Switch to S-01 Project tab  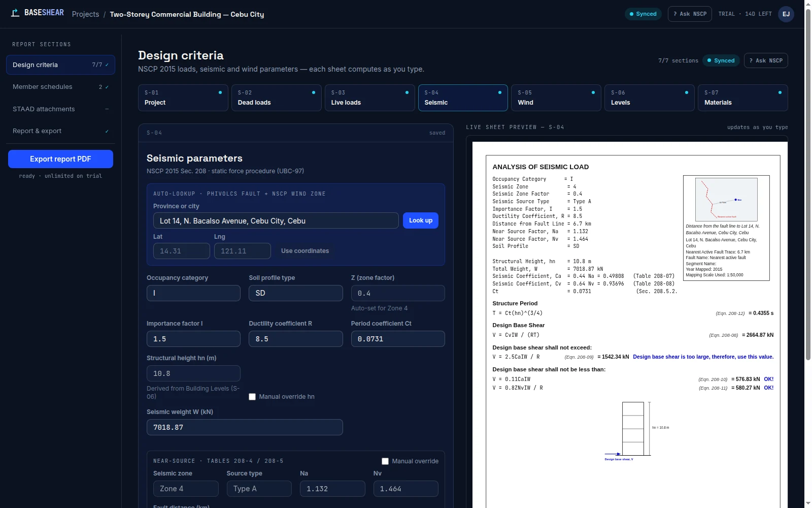tap(183, 98)
